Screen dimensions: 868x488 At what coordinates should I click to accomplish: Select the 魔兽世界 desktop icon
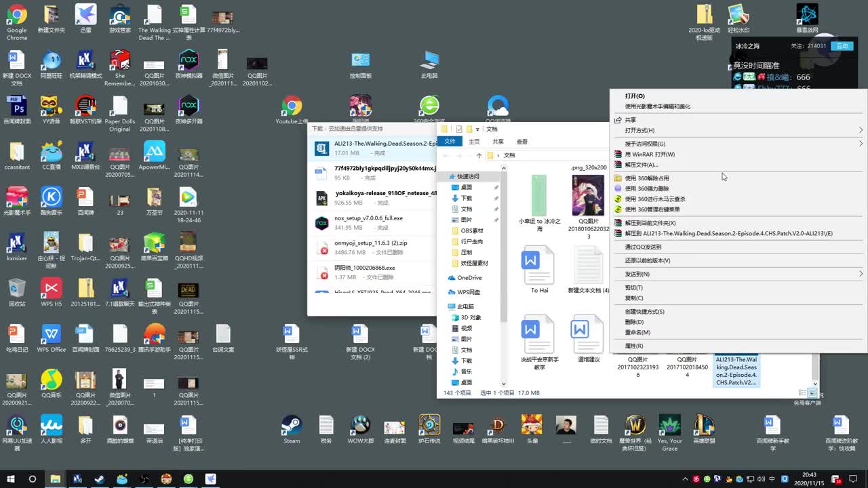coord(635,432)
